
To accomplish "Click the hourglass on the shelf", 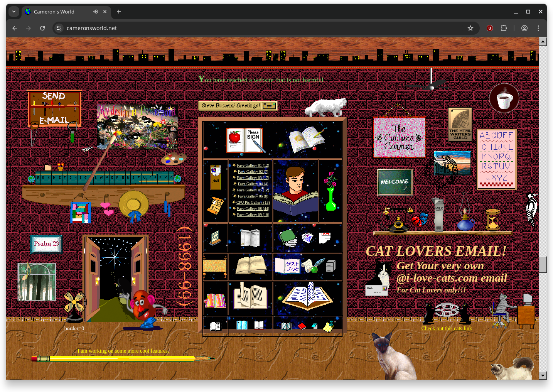I will tap(492, 220).
